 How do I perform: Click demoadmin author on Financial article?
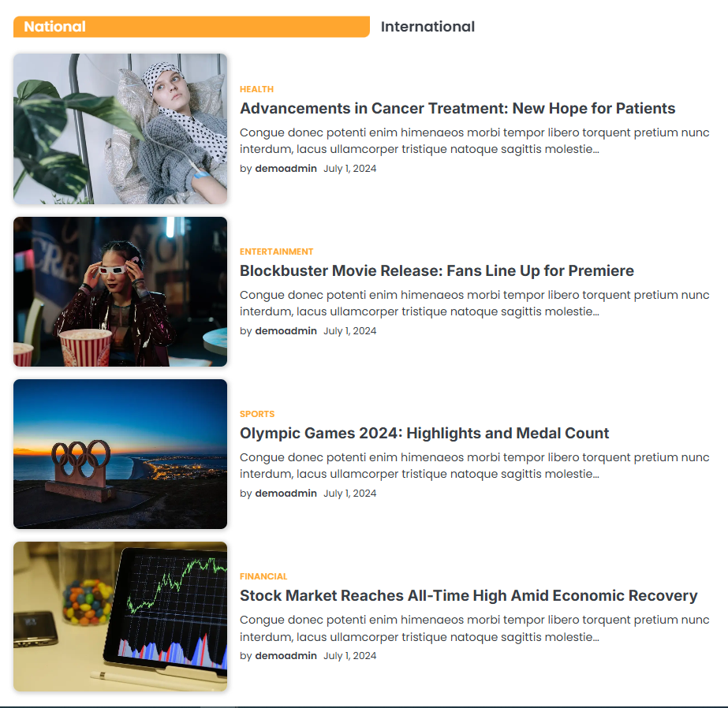pos(286,656)
